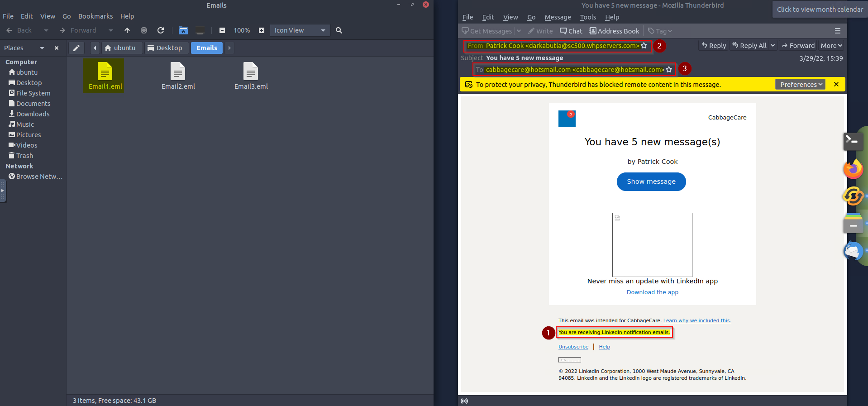
Task: Click the Show message button
Action: 651,182
